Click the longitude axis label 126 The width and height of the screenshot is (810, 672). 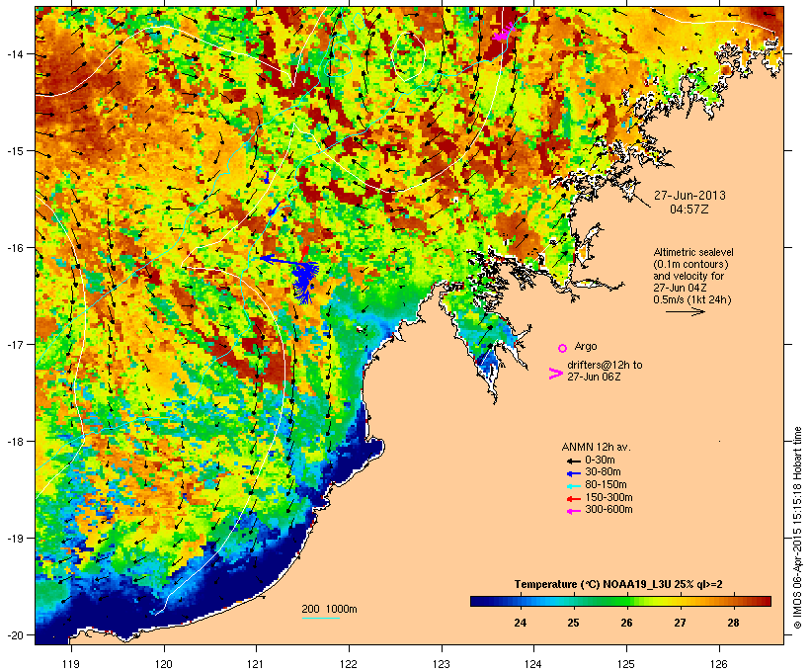pos(718,664)
